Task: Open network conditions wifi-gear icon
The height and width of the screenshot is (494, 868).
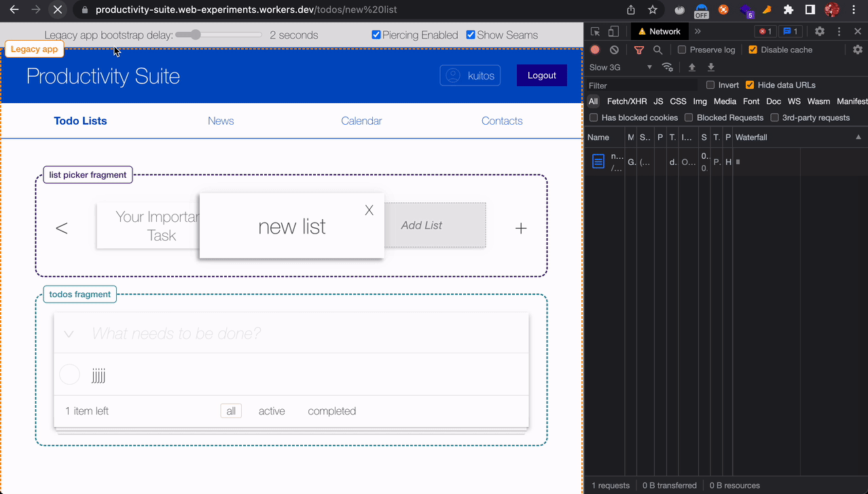Action: 668,67
